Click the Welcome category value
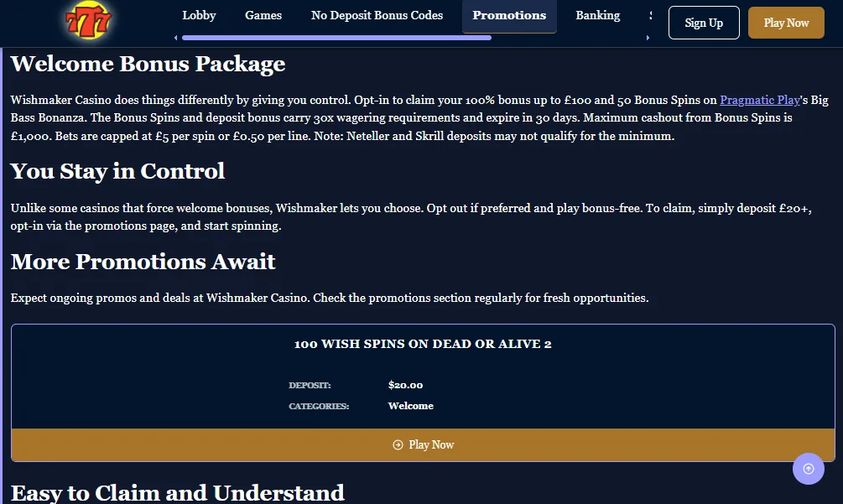The width and height of the screenshot is (843, 504). 411,406
